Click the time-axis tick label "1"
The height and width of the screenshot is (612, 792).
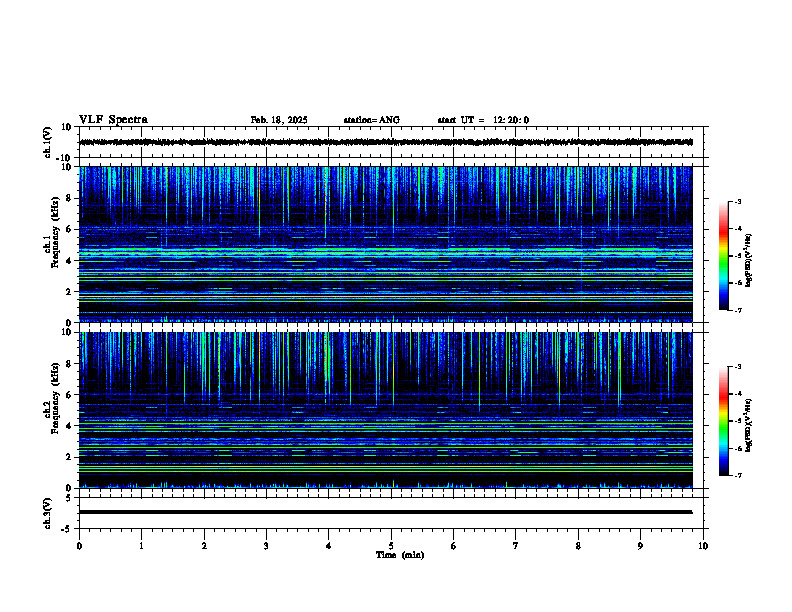pyautogui.click(x=141, y=546)
